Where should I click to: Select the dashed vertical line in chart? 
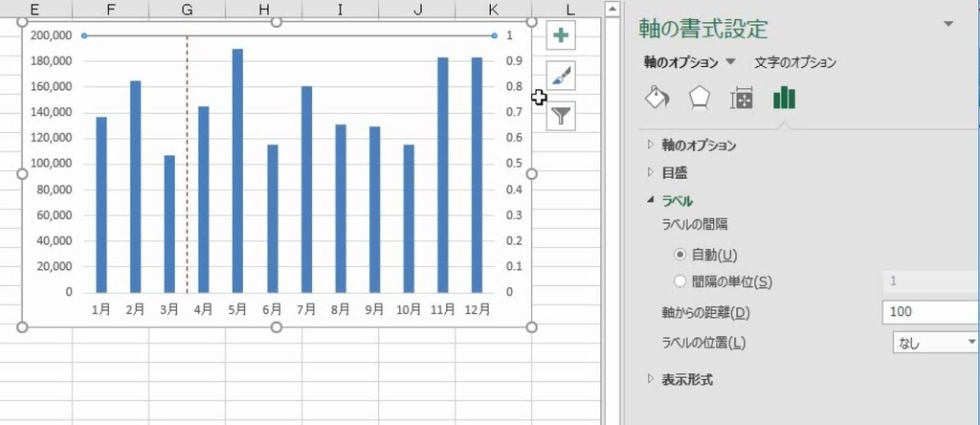(187, 164)
